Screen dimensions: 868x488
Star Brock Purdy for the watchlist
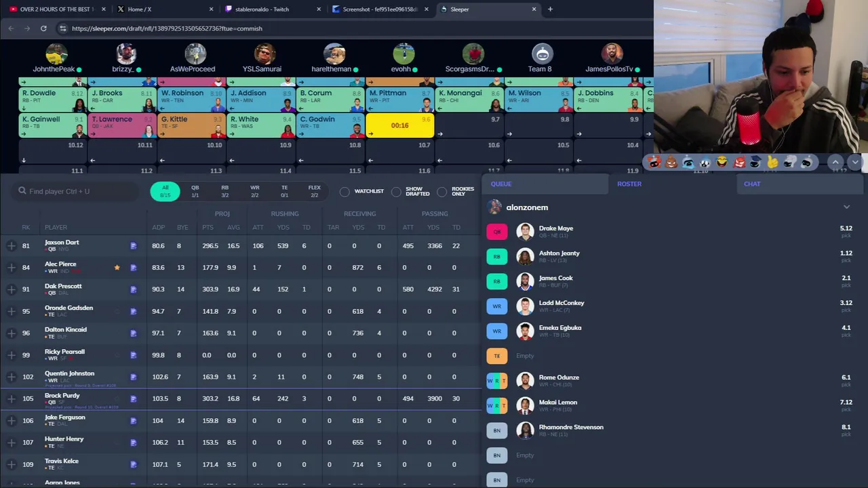coord(117,399)
